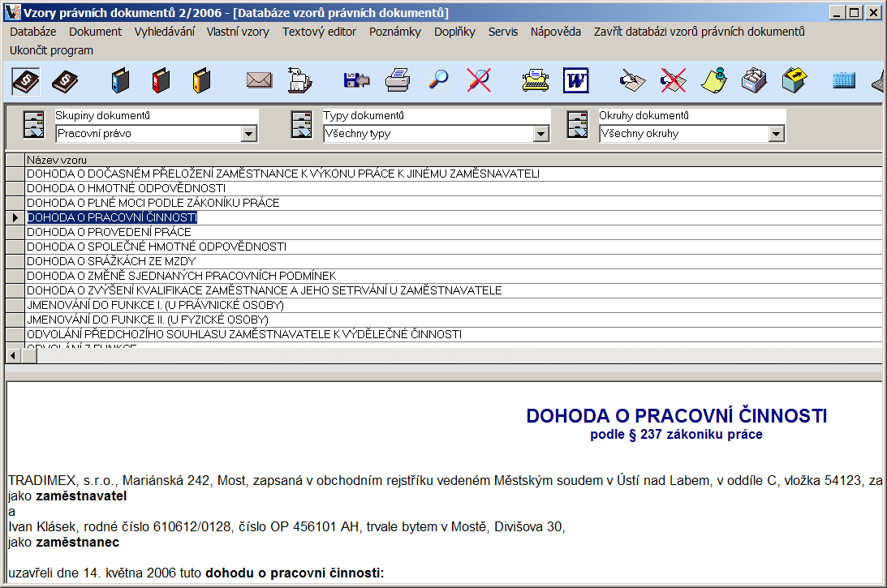Click the second paragraph-sign law book icon
887x588 pixels.
click(x=65, y=81)
